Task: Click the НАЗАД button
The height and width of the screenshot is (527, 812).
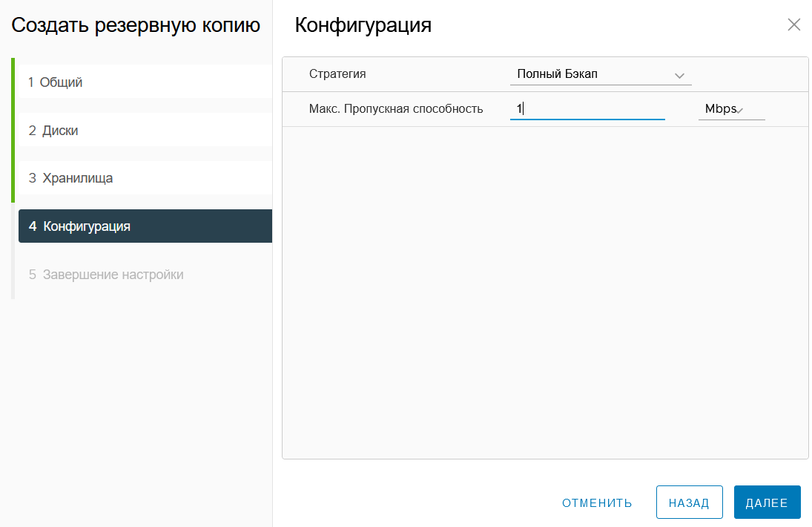Action: (x=689, y=503)
